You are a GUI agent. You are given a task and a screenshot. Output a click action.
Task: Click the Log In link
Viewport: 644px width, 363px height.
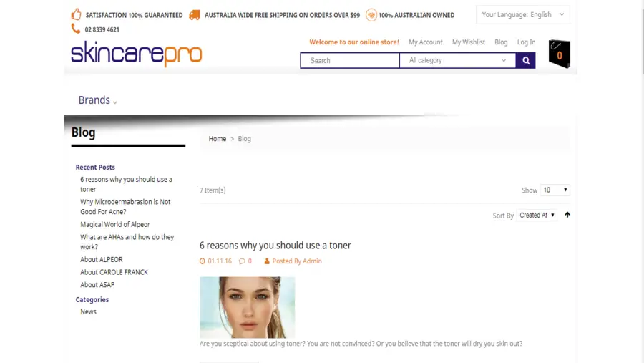point(526,42)
